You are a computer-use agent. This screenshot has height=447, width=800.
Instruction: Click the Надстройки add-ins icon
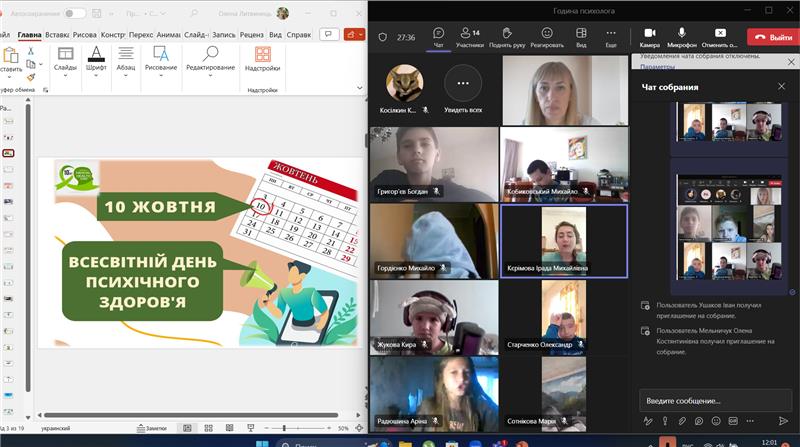(262, 60)
